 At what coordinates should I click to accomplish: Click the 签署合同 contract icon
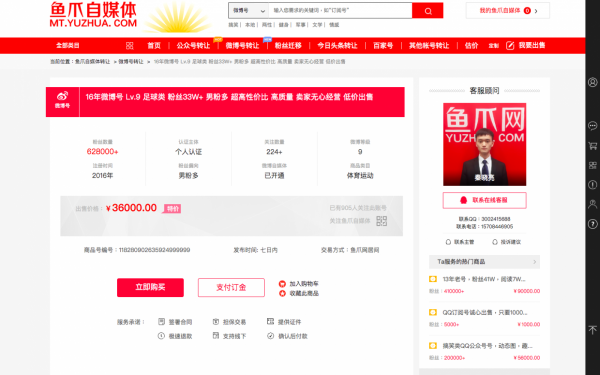coord(161,321)
